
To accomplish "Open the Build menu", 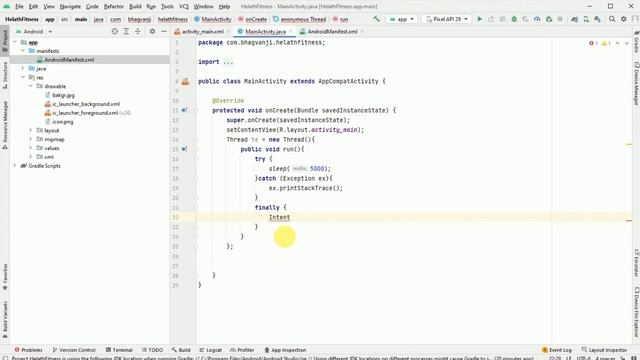I will [135, 7].
